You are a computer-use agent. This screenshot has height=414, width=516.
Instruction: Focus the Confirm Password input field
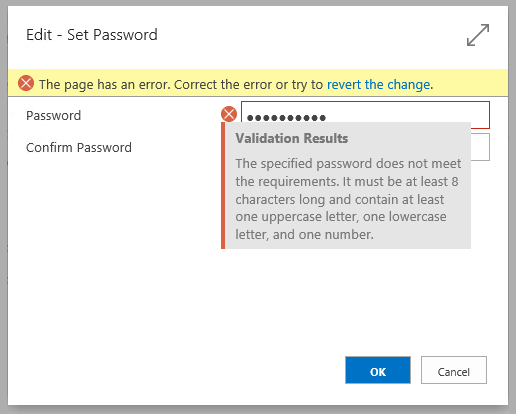[480, 147]
